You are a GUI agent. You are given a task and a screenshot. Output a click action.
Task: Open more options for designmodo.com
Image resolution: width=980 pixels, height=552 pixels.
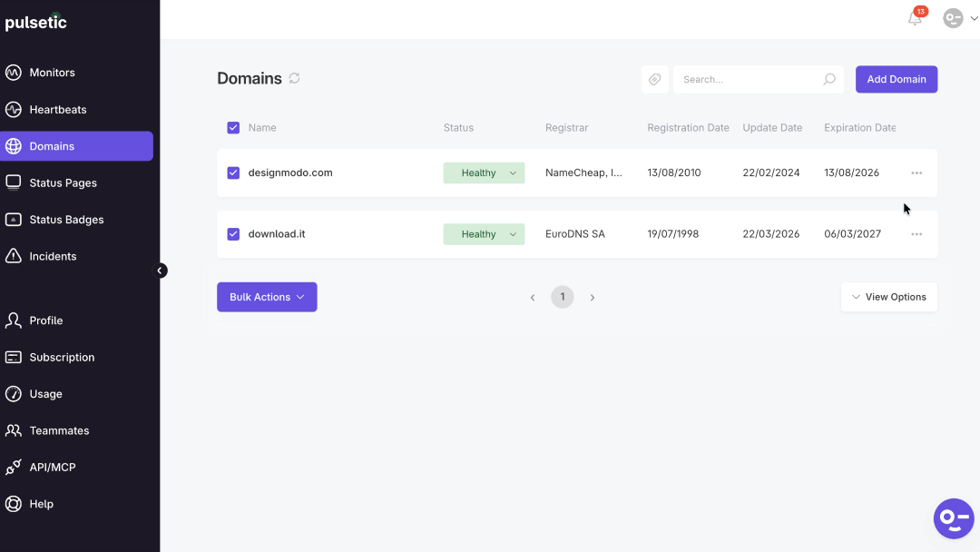click(916, 172)
